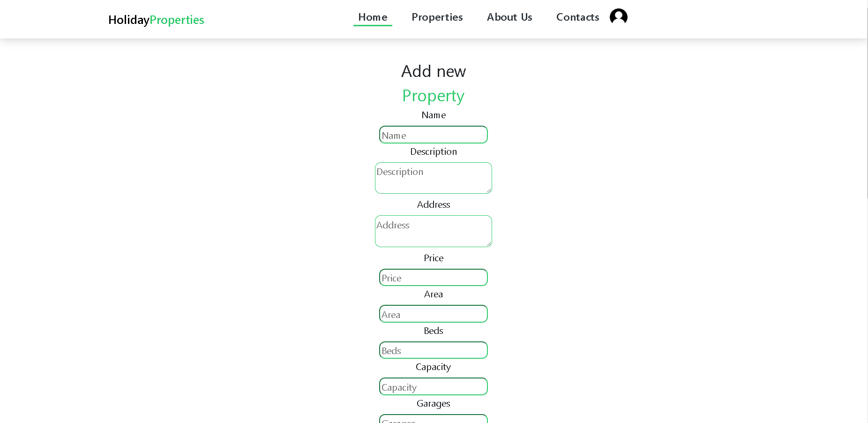Click the Description field label text
Viewport: 868px width, 423px height.
(433, 151)
